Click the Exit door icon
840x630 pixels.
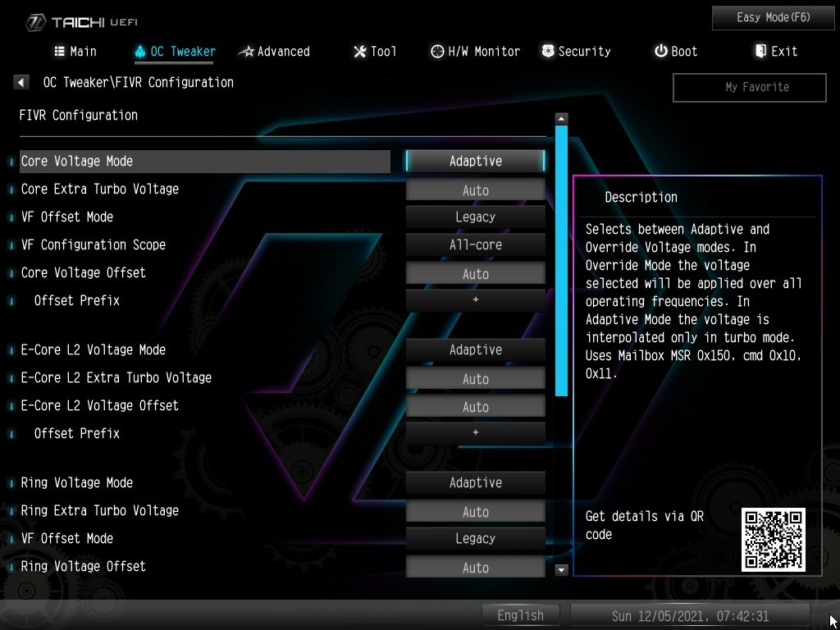pos(760,52)
